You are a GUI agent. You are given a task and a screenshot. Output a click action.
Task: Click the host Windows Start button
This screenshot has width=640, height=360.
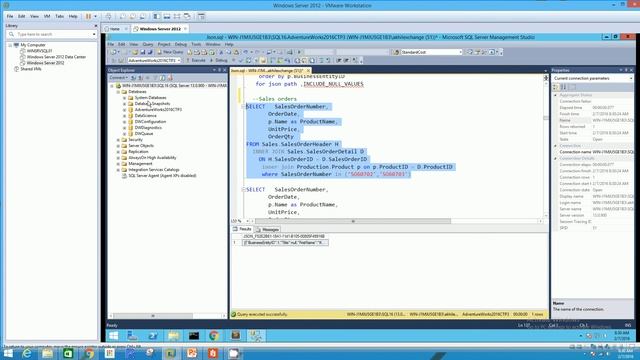coord(7,353)
